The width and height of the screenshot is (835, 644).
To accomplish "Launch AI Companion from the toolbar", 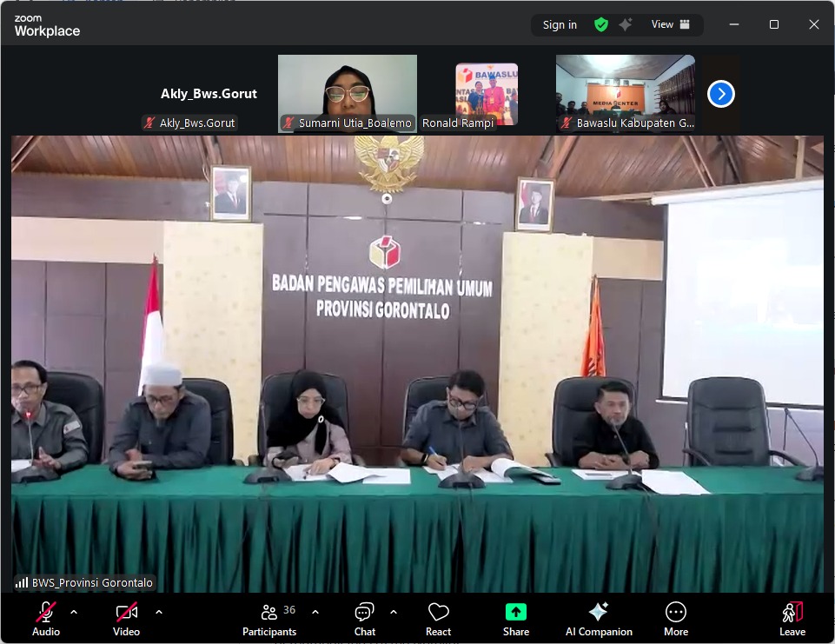I will 599,612.
